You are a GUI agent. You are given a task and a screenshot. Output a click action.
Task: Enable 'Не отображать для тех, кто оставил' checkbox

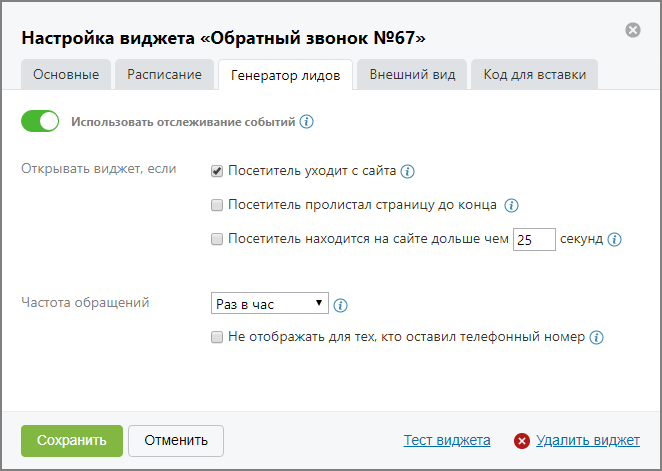click(217, 337)
